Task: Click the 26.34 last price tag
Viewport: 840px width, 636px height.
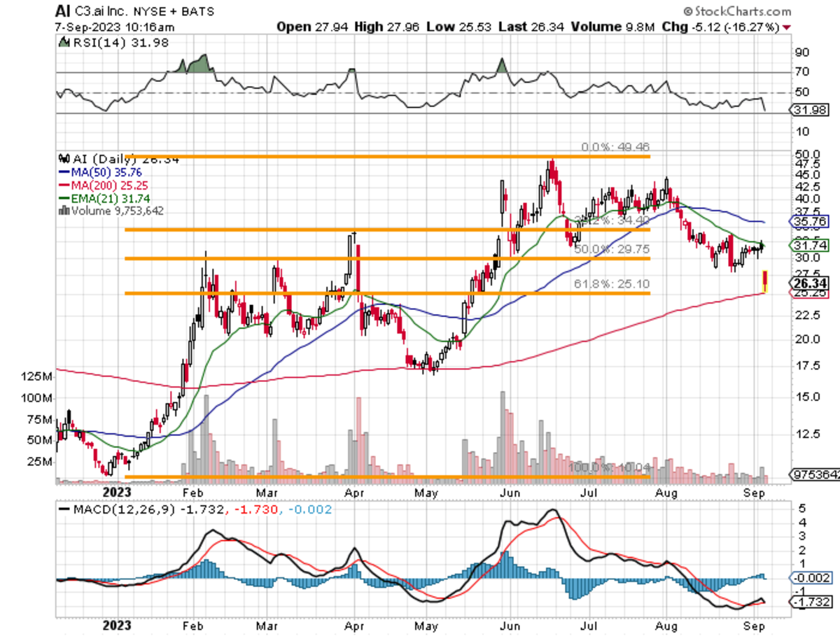Action: pyautogui.click(x=809, y=283)
